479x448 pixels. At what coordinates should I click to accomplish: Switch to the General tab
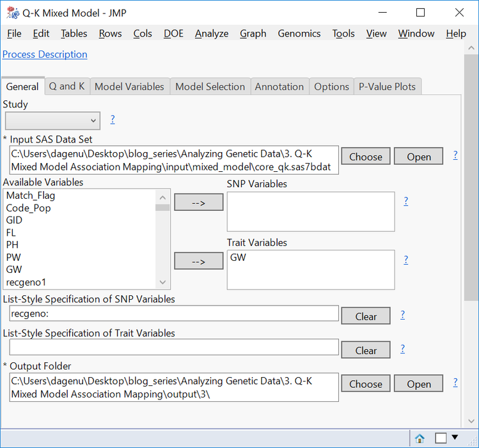(22, 86)
